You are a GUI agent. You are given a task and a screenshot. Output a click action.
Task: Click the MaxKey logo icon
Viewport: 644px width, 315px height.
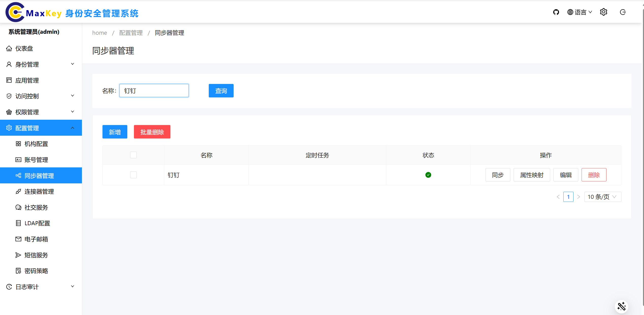[x=15, y=12]
